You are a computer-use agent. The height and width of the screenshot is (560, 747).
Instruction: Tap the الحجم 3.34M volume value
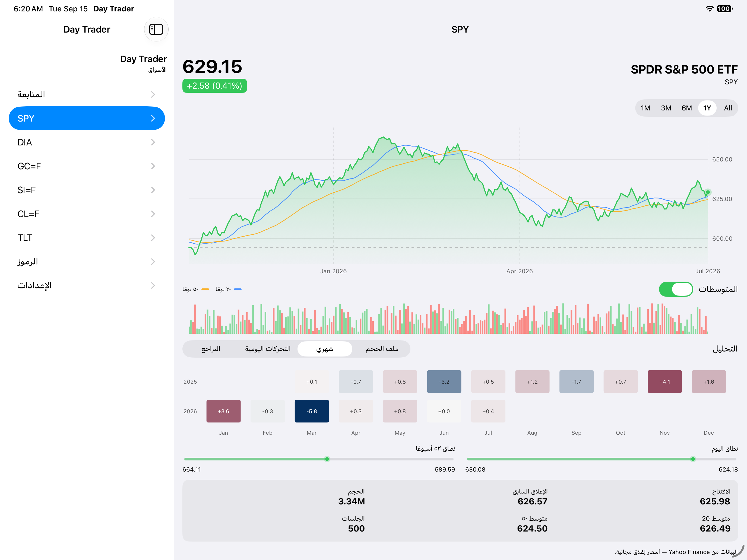pyautogui.click(x=351, y=501)
